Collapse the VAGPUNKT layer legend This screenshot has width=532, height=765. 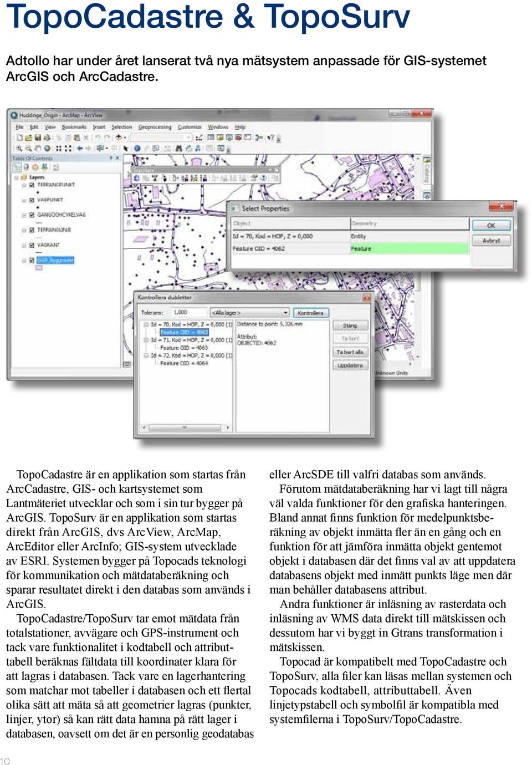pos(24,200)
